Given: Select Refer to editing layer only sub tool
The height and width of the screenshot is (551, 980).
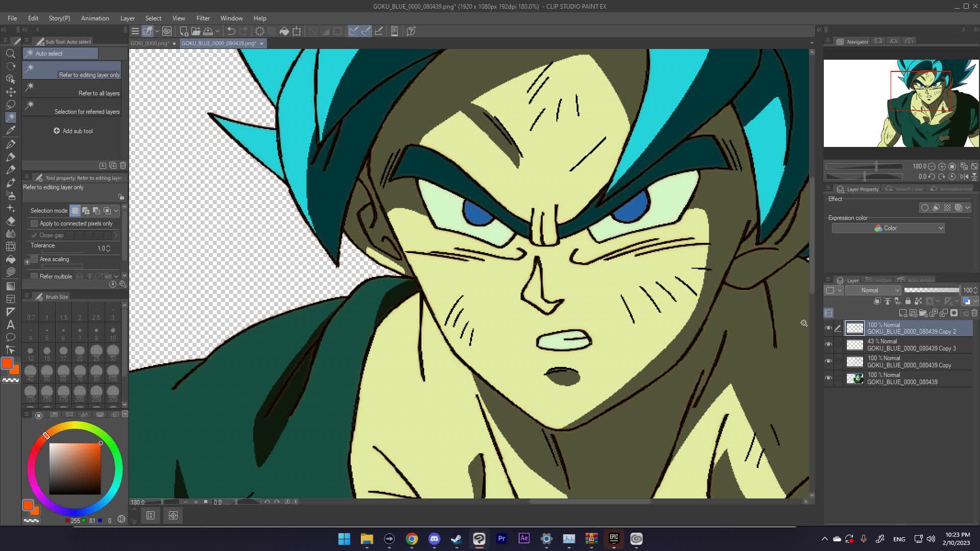Looking at the screenshot, I should coord(72,70).
